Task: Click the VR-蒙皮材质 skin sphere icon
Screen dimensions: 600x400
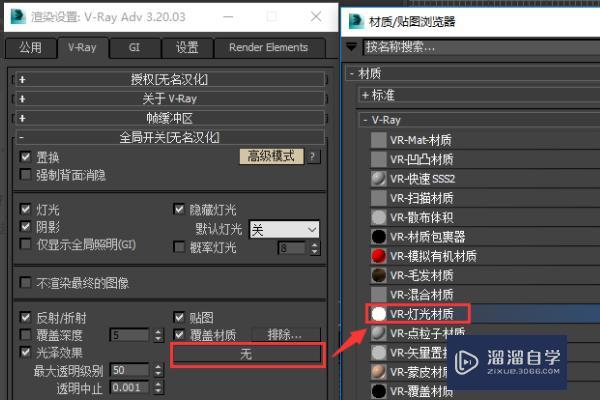Action: [x=378, y=372]
